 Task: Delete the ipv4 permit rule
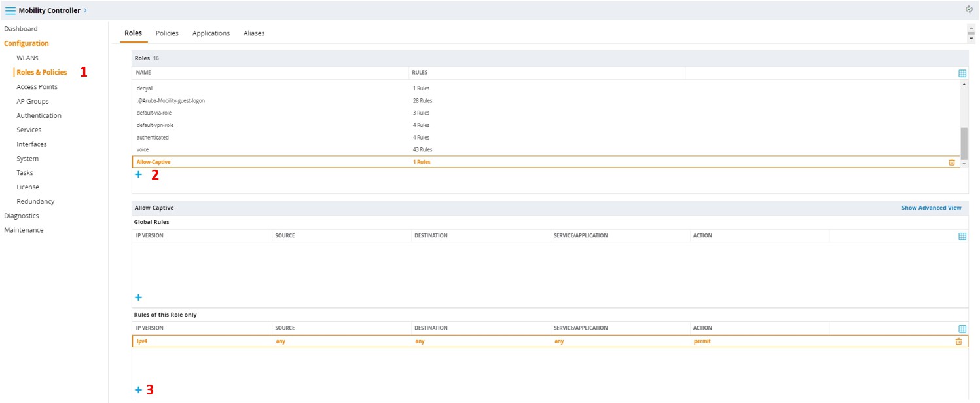click(x=958, y=341)
